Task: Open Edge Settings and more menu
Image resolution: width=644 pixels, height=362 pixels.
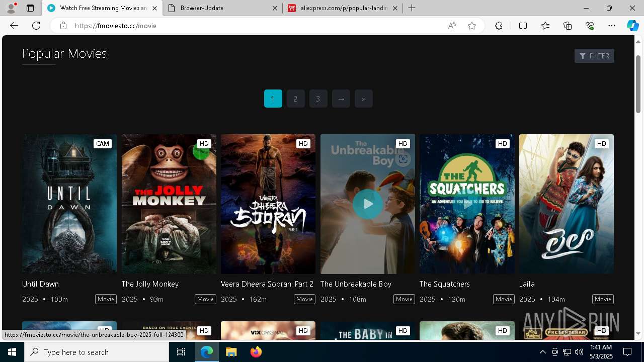Action: point(612,26)
